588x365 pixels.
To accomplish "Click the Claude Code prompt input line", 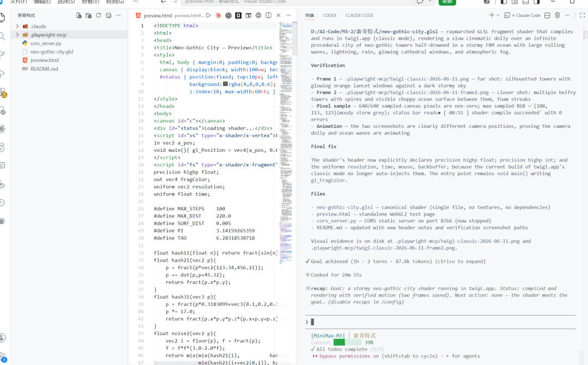I will [440, 322].
